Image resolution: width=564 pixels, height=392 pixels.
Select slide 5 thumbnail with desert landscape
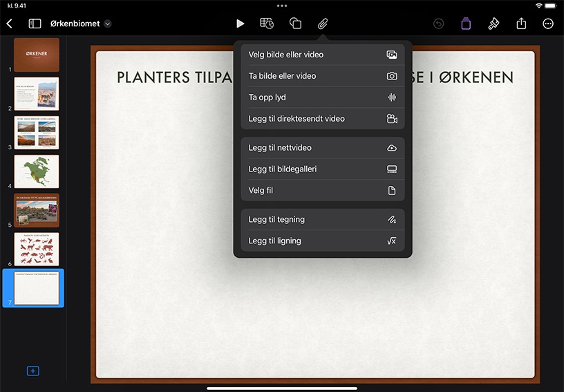coord(37,210)
